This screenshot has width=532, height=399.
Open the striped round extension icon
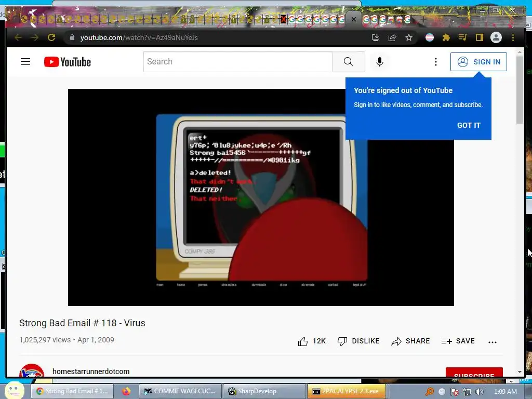[x=430, y=37]
